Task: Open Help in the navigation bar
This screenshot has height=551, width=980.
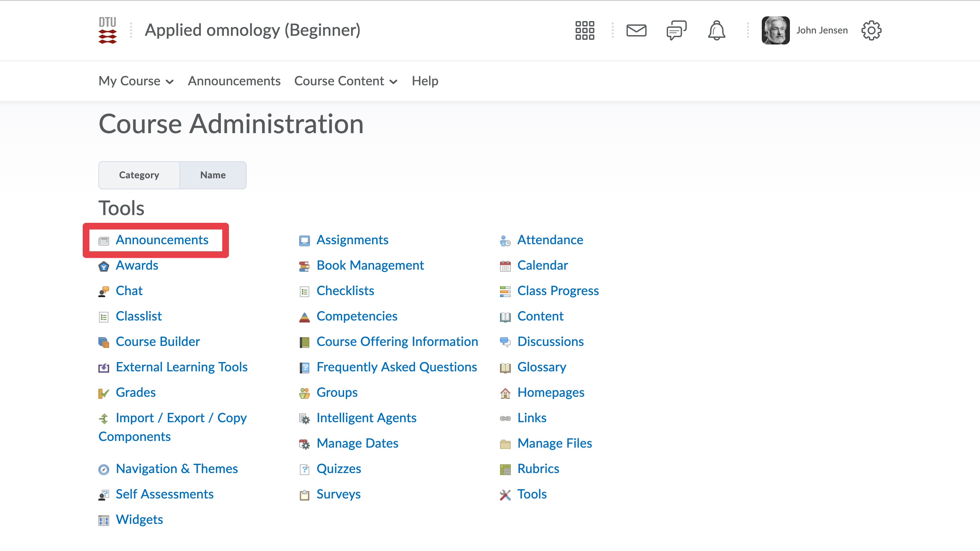Action: coord(424,81)
